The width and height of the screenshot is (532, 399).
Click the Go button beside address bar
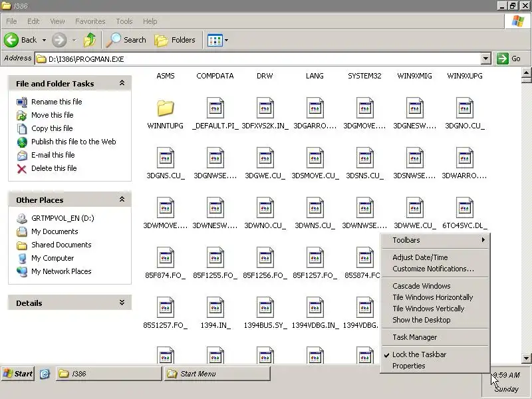(x=509, y=59)
